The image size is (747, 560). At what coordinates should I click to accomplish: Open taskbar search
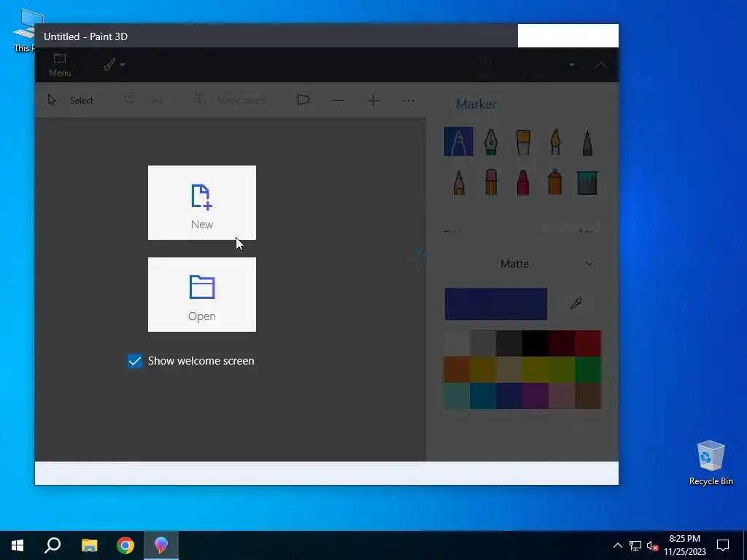(53, 545)
